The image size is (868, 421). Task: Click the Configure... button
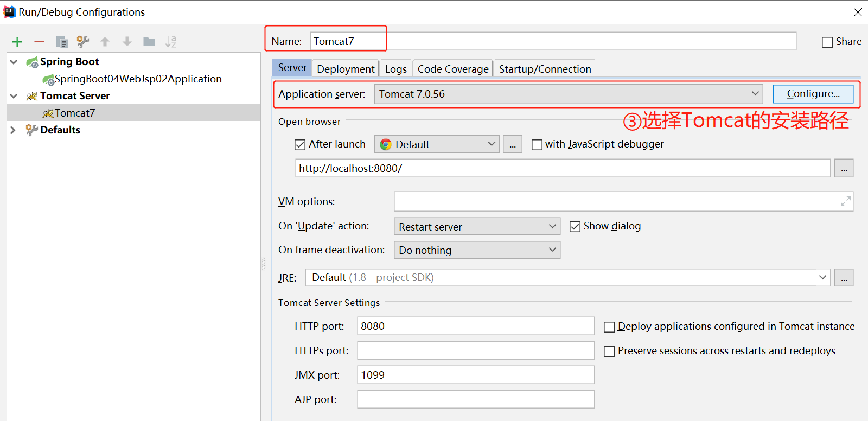(813, 94)
